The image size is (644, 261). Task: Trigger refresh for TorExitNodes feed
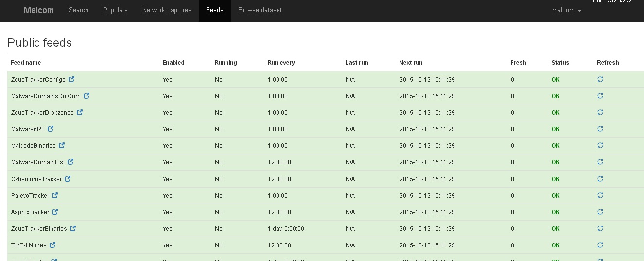point(600,245)
